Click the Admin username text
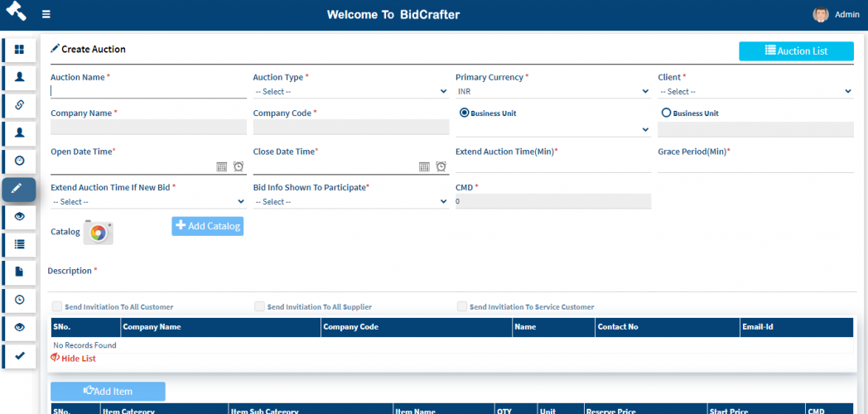Viewport: 868px width, 414px height. 847,15
